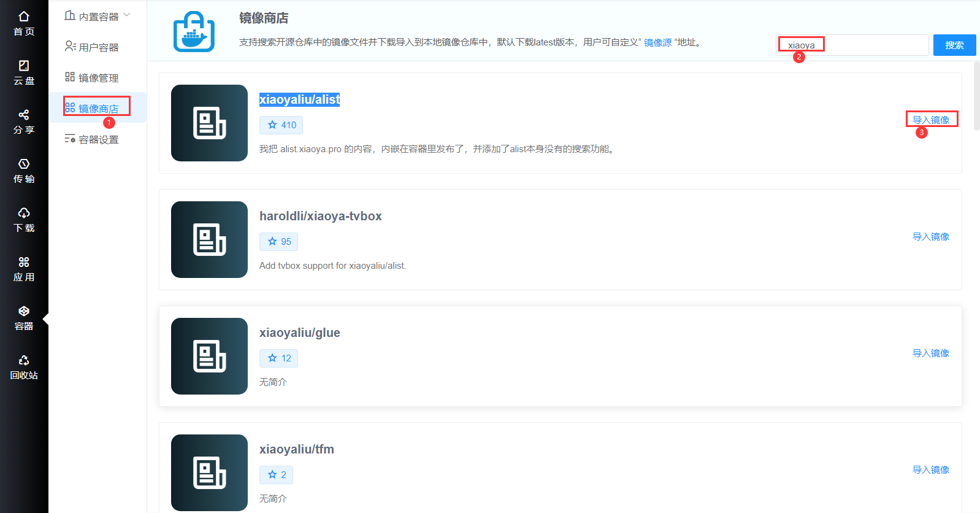Expand the 内置容器 menu
The height and width of the screenshot is (513, 980).
click(x=98, y=16)
